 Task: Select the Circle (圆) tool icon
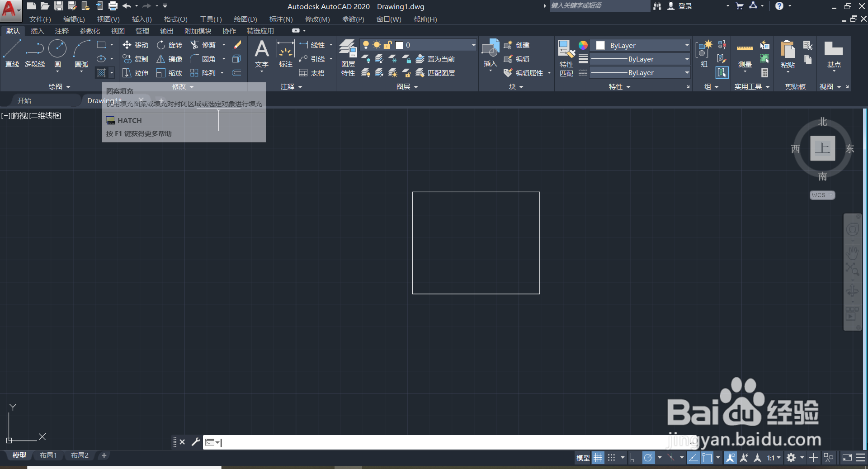coord(57,48)
